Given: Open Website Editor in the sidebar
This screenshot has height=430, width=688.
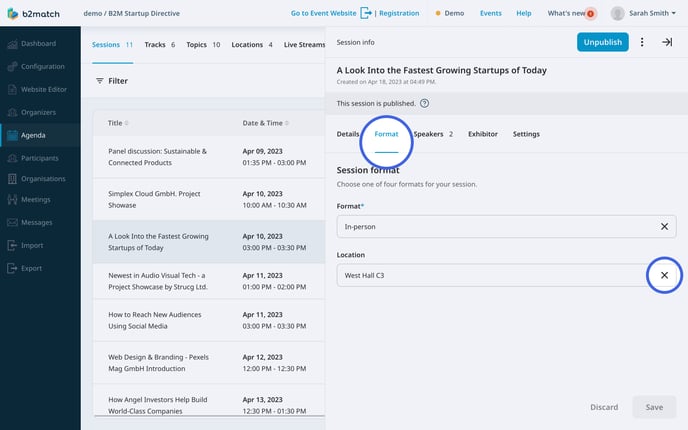Looking at the screenshot, I should (x=43, y=89).
